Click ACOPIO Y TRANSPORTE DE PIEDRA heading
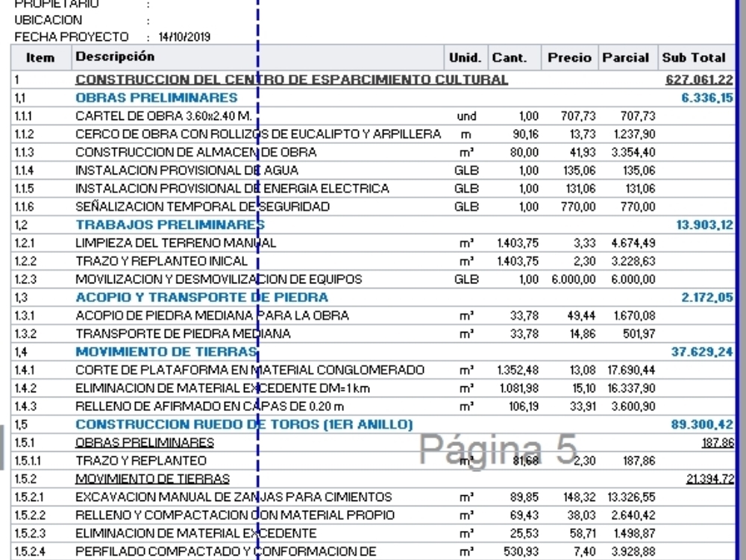The height and width of the screenshot is (560, 746). pos(201,297)
